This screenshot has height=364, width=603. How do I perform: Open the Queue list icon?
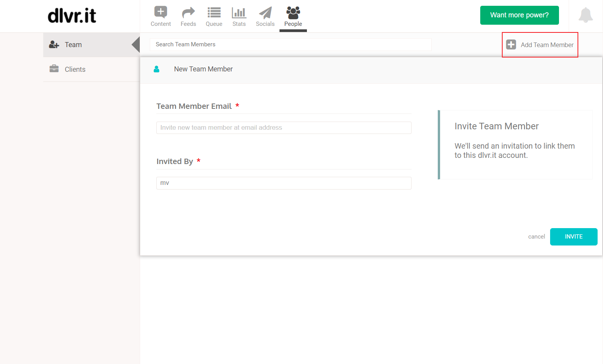[x=214, y=13]
